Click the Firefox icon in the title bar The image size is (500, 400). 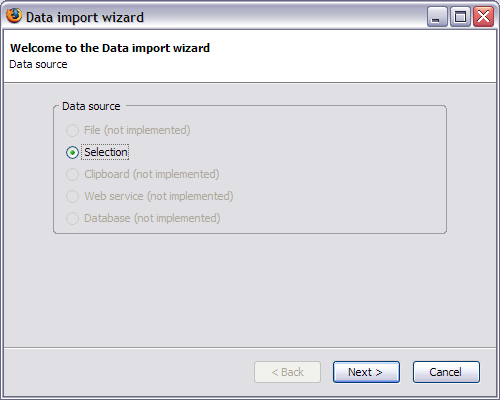[x=14, y=16]
